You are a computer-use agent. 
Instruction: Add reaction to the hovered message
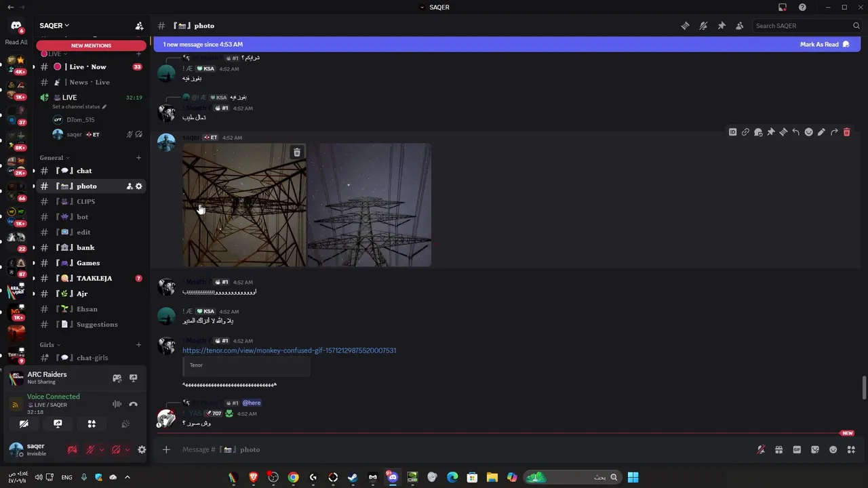pos(808,132)
